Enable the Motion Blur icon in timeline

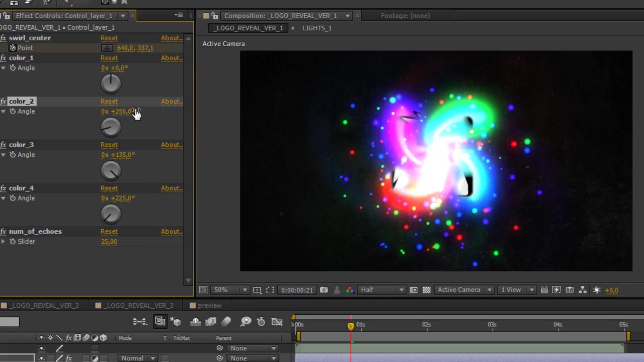pyautogui.click(x=226, y=322)
